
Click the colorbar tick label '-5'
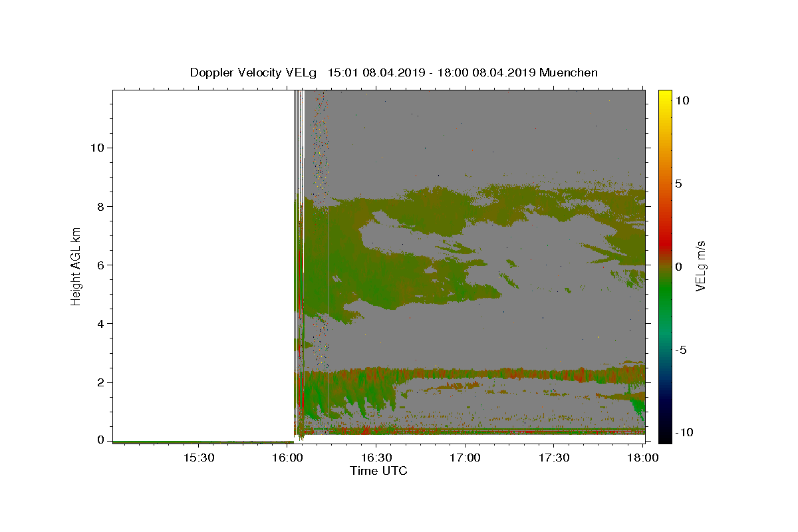[x=680, y=350]
